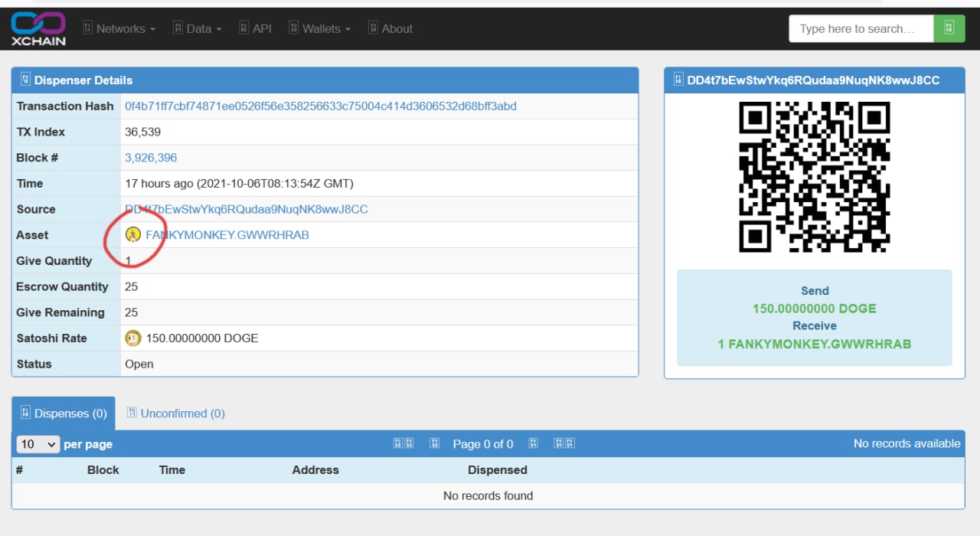Go to the next page of dispenses
The height and width of the screenshot is (536, 980).
(534, 443)
